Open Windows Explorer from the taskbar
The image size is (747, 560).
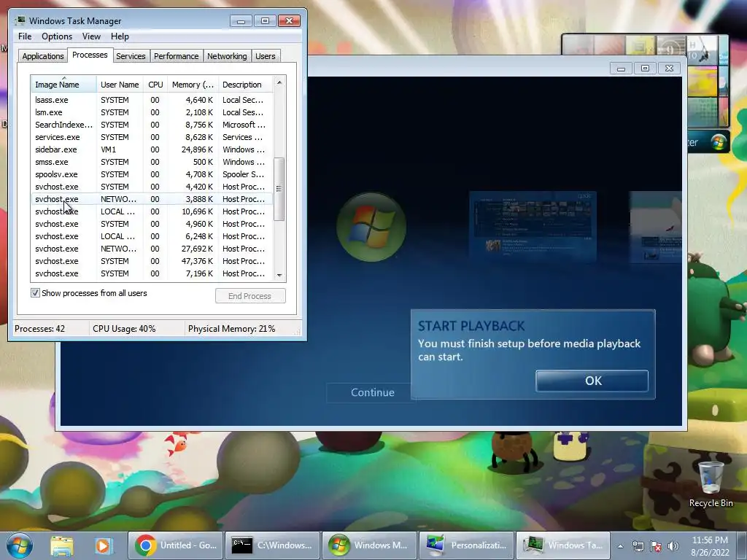coord(62,545)
